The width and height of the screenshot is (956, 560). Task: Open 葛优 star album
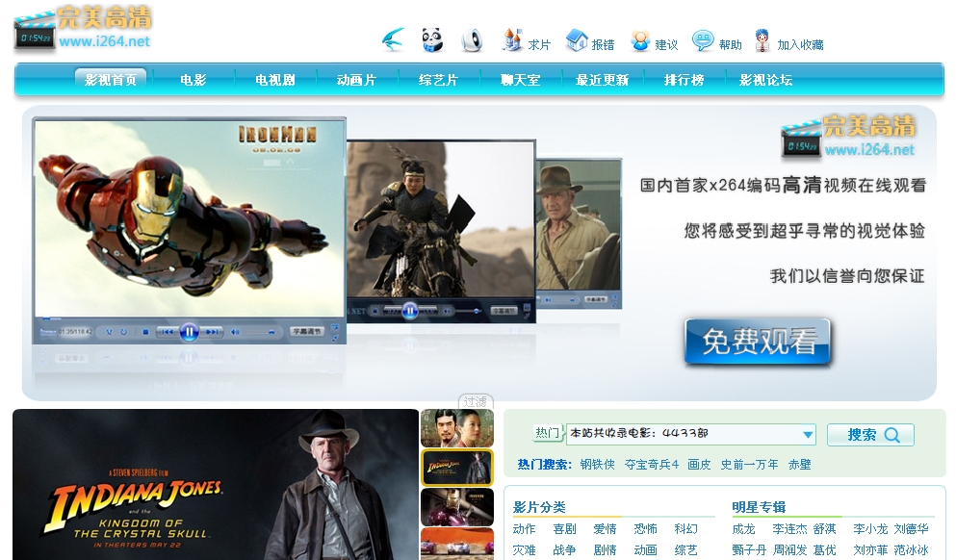coord(825,550)
